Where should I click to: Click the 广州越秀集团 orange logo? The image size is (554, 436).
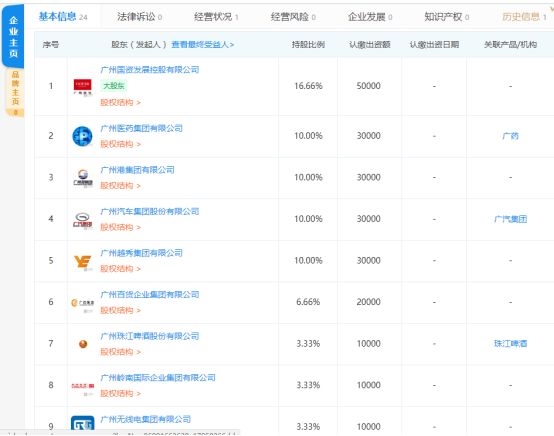point(83,262)
